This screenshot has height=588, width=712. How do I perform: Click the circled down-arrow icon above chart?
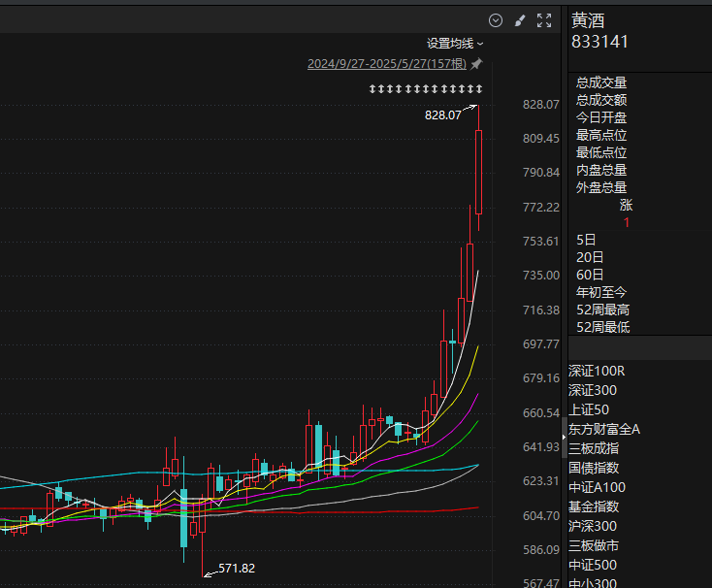[x=496, y=20]
